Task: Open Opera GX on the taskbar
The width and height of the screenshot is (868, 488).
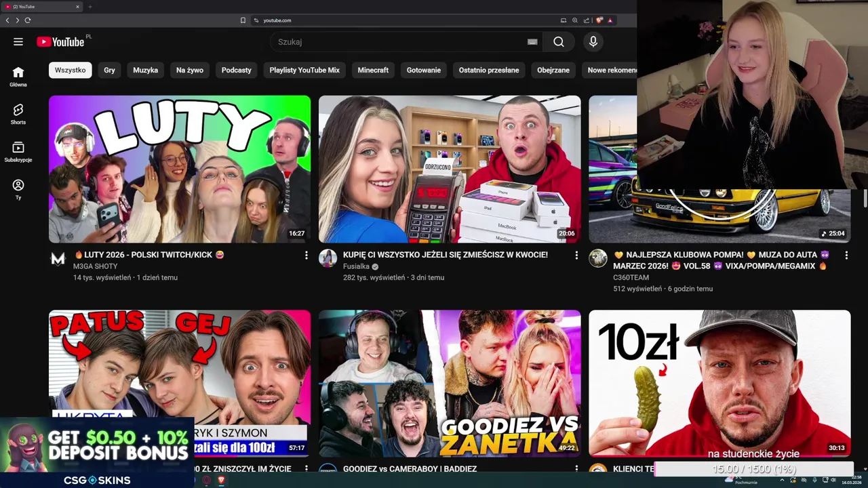Action: click(207, 480)
